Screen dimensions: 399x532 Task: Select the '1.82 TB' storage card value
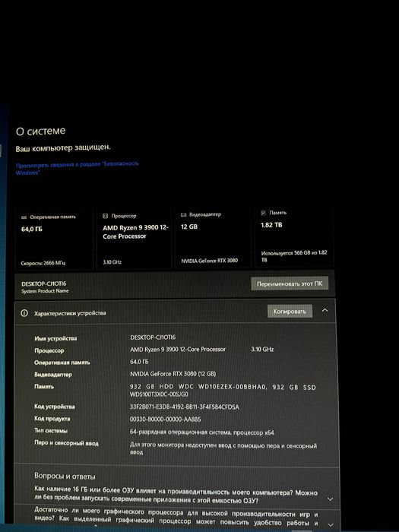271,225
